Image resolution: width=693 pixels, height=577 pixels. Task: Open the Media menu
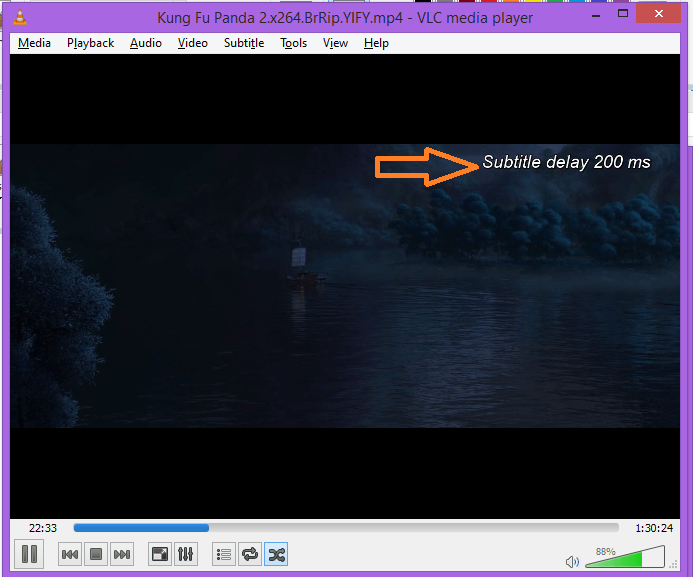tap(34, 43)
